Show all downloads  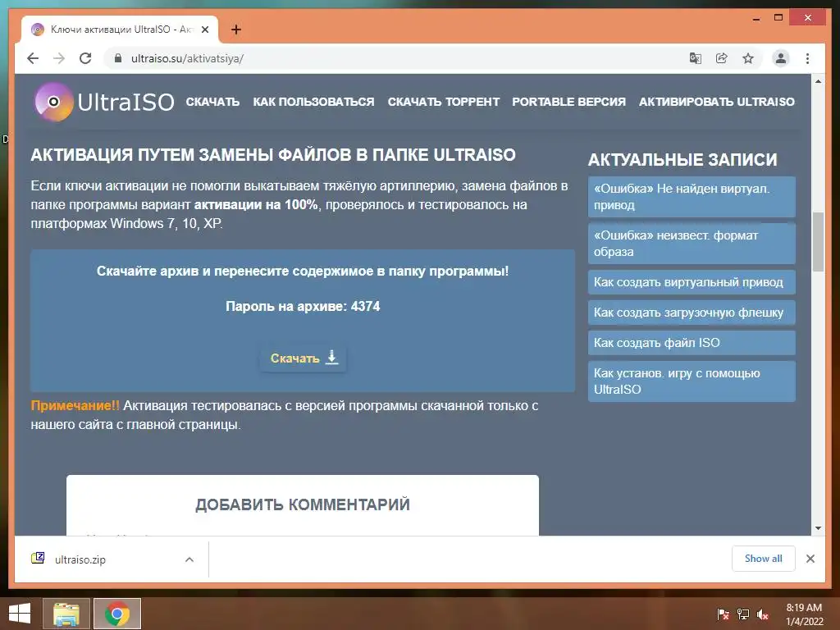764,559
